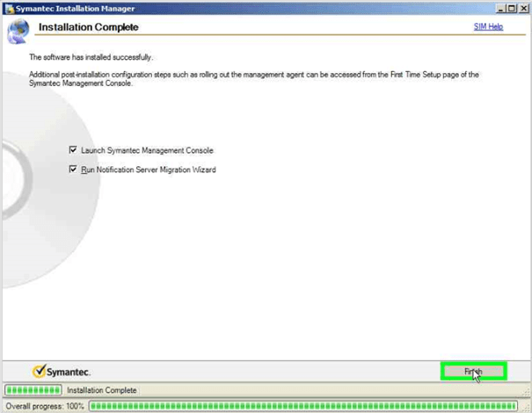This screenshot has height=413, width=532.
Task: Click the software installed successfully message
Action: [91, 57]
